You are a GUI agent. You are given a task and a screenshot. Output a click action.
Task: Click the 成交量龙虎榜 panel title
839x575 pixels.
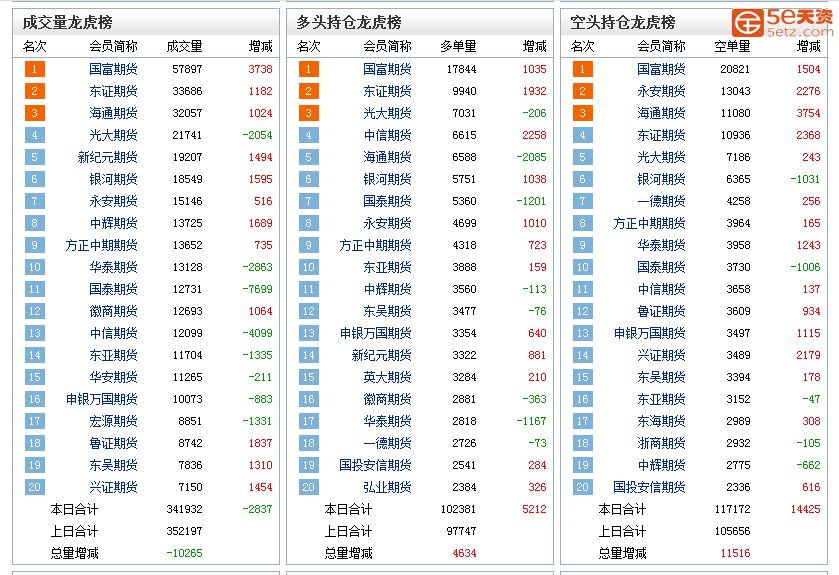tap(67, 22)
